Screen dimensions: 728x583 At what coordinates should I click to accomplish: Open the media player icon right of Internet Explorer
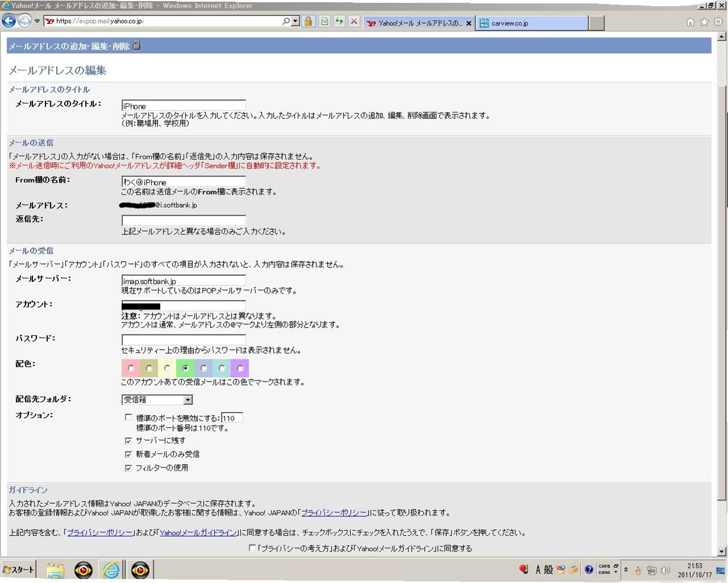(140, 570)
